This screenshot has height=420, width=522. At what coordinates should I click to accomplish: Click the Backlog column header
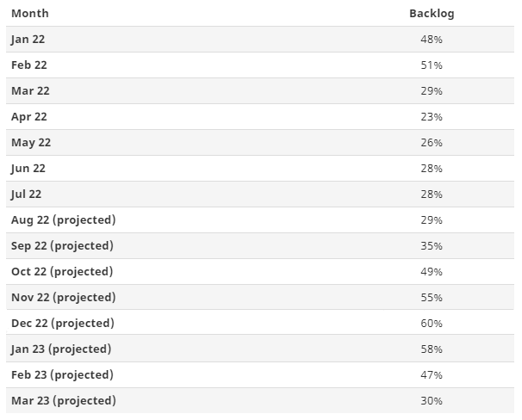point(432,14)
